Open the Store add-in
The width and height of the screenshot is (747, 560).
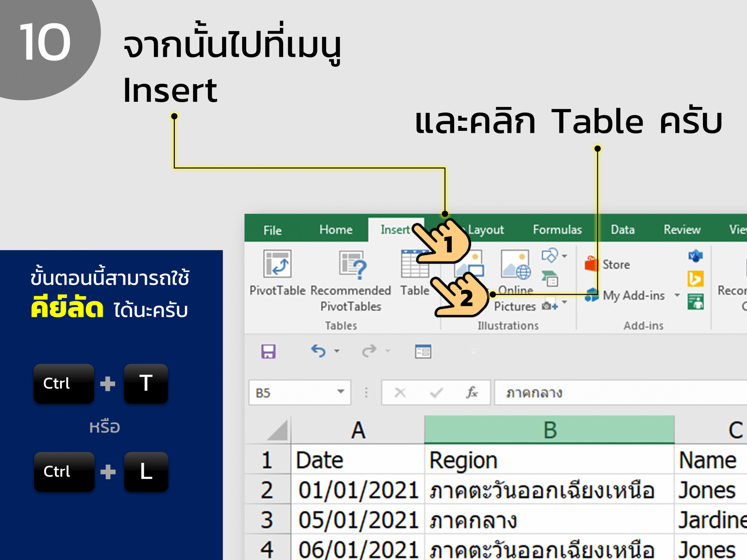[608, 264]
